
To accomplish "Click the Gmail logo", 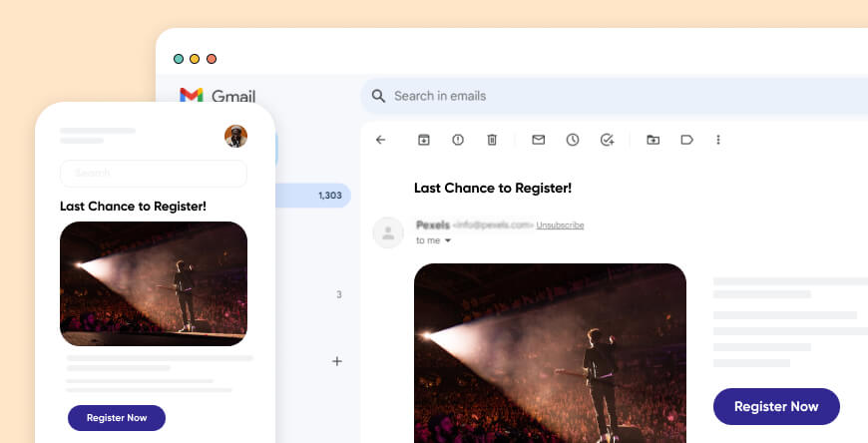I will 217,95.
